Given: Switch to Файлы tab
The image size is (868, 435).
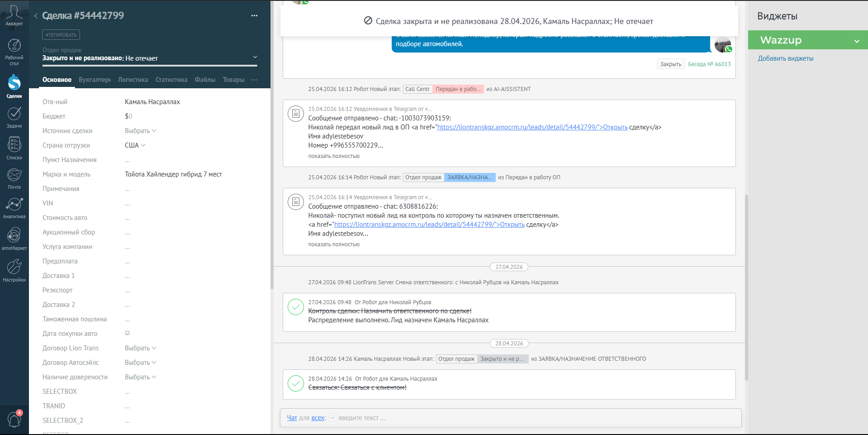Looking at the screenshot, I should point(205,80).
